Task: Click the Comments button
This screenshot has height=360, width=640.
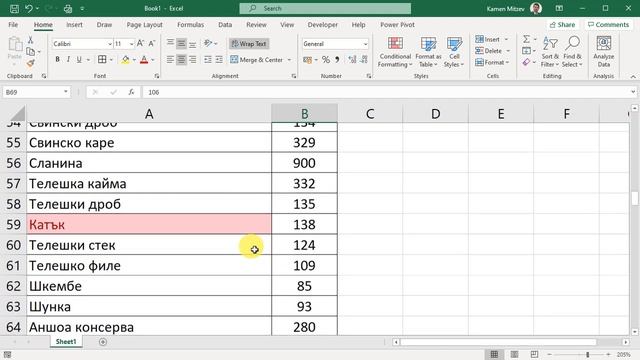Action: [608, 25]
